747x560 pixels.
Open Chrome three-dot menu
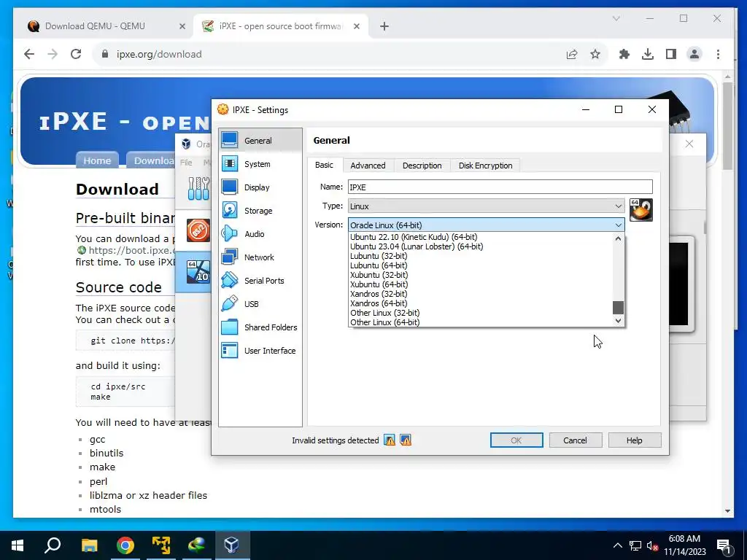click(x=718, y=54)
